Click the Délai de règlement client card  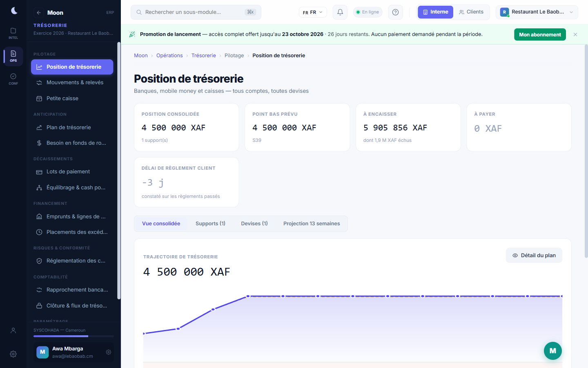[187, 182]
